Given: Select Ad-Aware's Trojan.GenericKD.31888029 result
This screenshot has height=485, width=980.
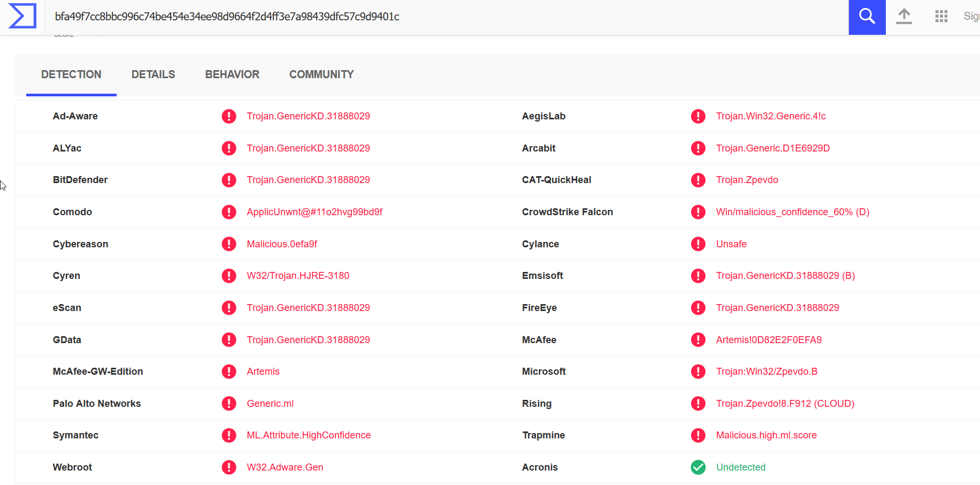Looking at the screenshot, I should (x=308, y=116).
